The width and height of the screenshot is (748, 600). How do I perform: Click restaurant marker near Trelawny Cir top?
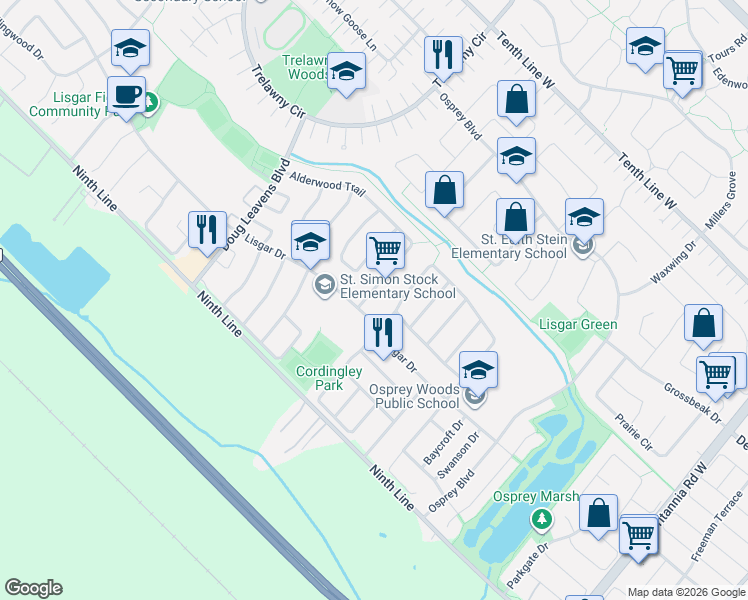[444, 56]
